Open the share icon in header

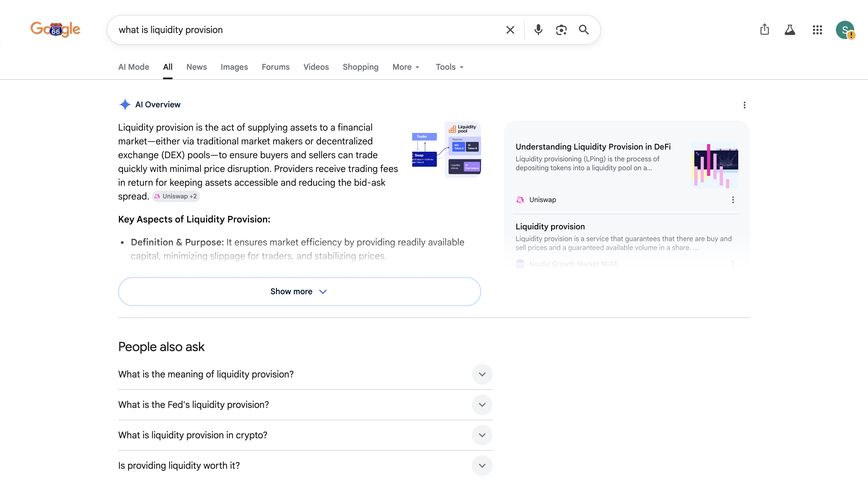764,29
